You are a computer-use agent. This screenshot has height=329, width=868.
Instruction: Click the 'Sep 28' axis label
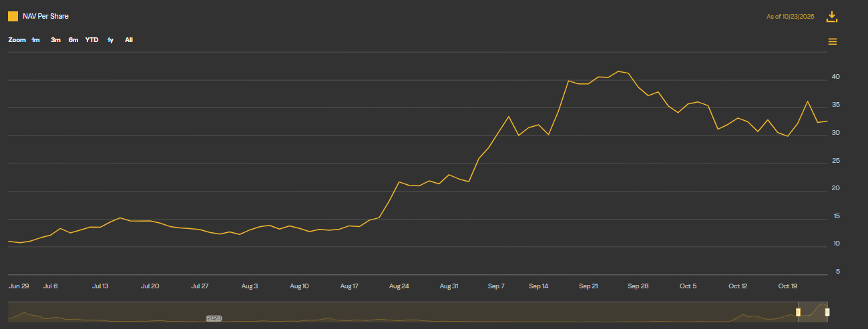pyautogui.click(x=638, y=286)
